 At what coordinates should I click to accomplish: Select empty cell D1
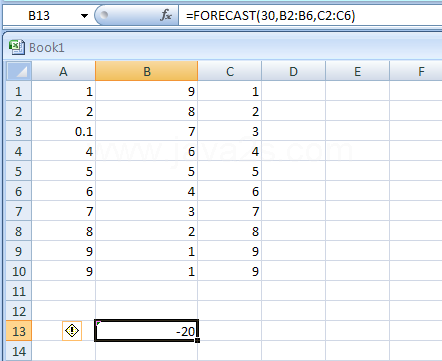point(293,91)
